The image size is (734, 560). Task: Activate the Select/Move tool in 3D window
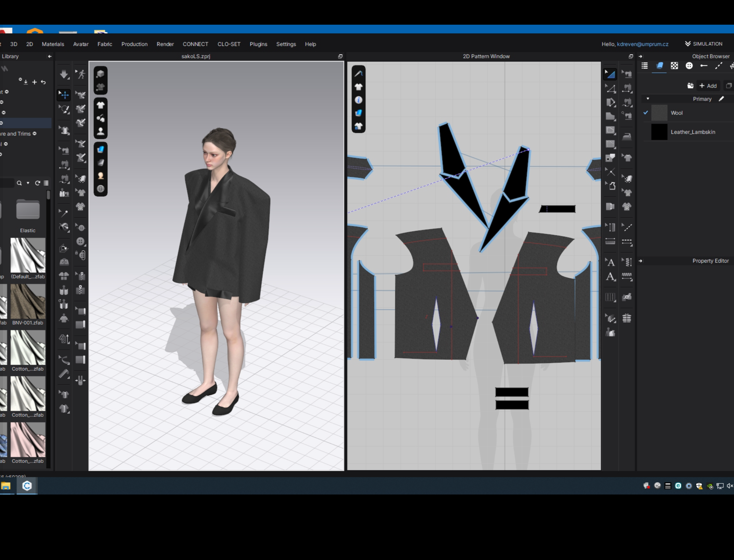pos(64,94)
